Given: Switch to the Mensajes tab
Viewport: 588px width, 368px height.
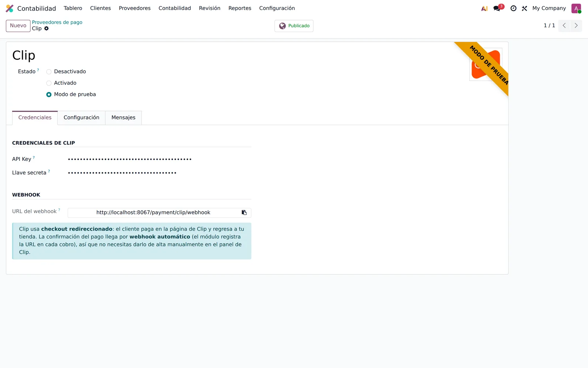Looking at the screenshot, I should [123, 118].
